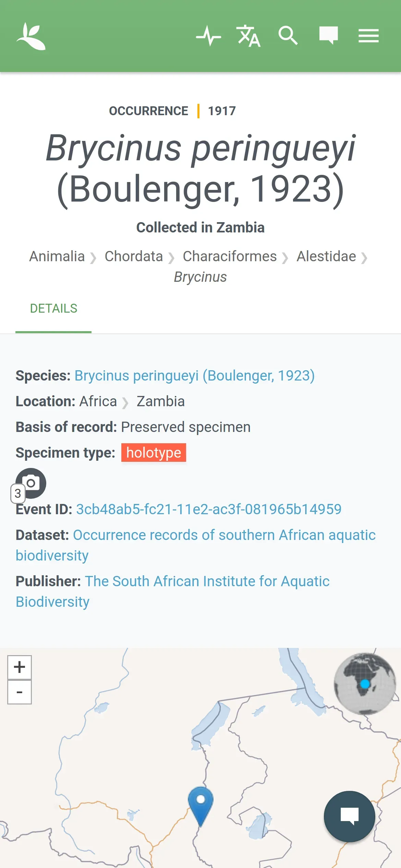The height and width of the screenshot is (868, 401).
Task: Zoom in on the map
Action: click(20, 667)
